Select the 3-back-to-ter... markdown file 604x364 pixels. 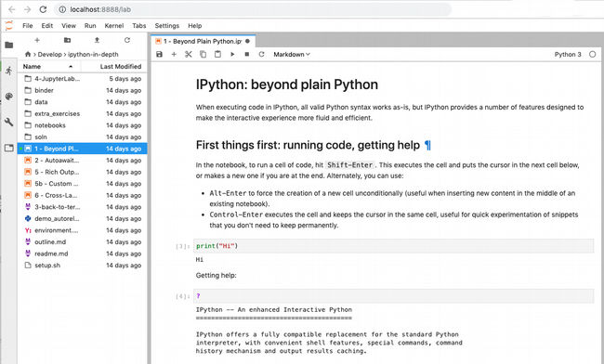click(83, 207)
